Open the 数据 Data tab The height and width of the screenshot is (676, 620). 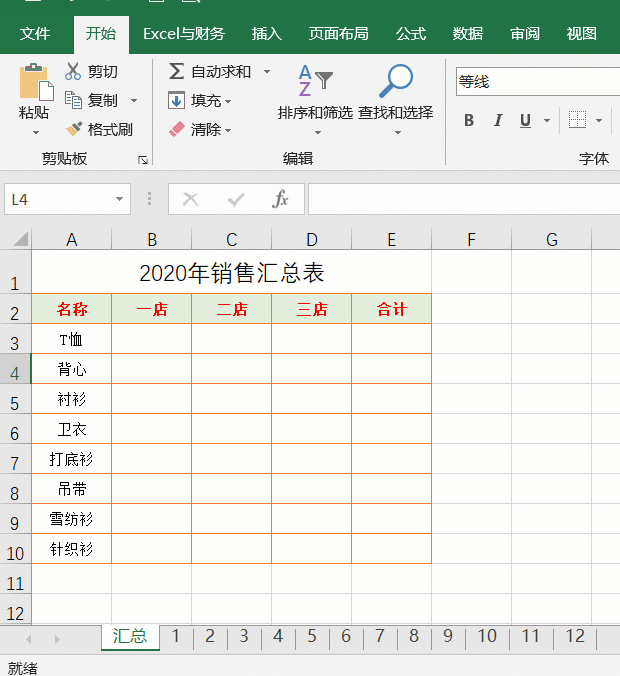tap(468, 34)
